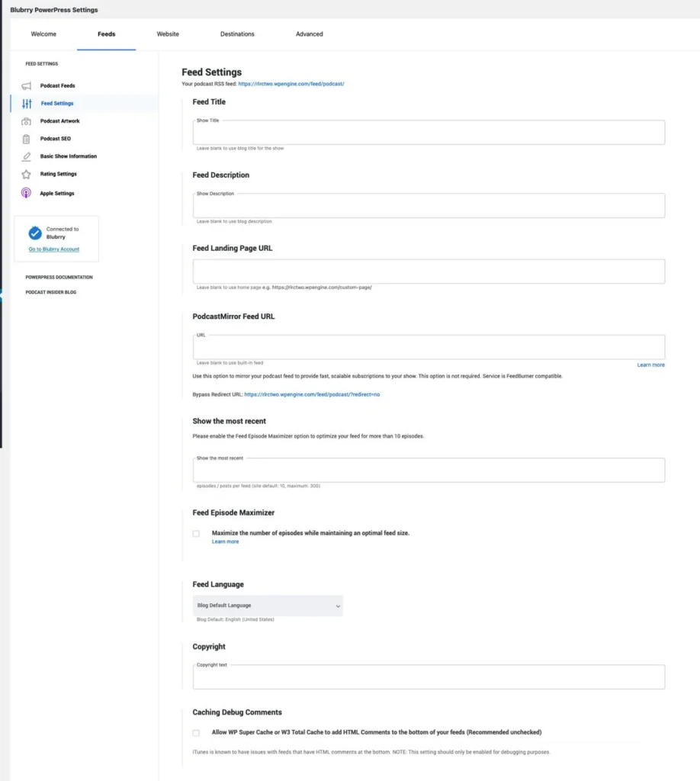This screenshot has height=781, width=700.
Task: Click Learn more under Feed Episode Maximizer
Action: coord(226,542)
